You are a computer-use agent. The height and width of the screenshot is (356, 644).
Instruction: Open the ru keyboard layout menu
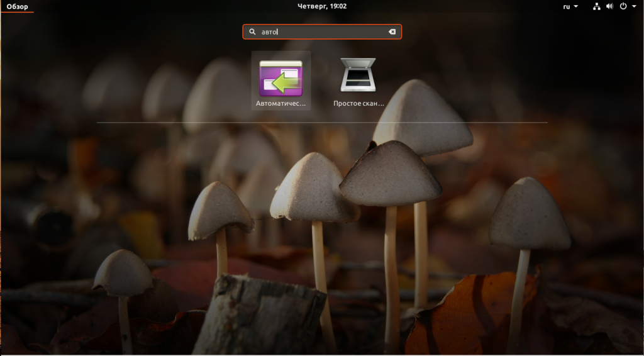pyautogui.click(x=567, y=6)
